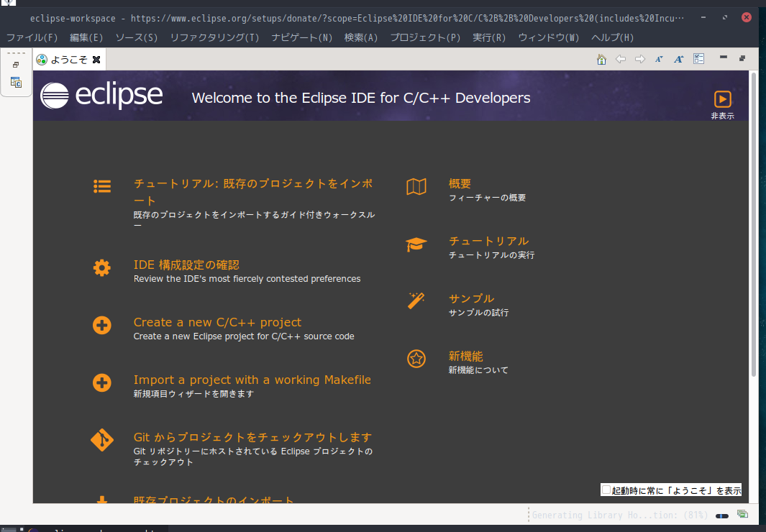Click the graduation cap icon for チュートリアル

point(416,244)
